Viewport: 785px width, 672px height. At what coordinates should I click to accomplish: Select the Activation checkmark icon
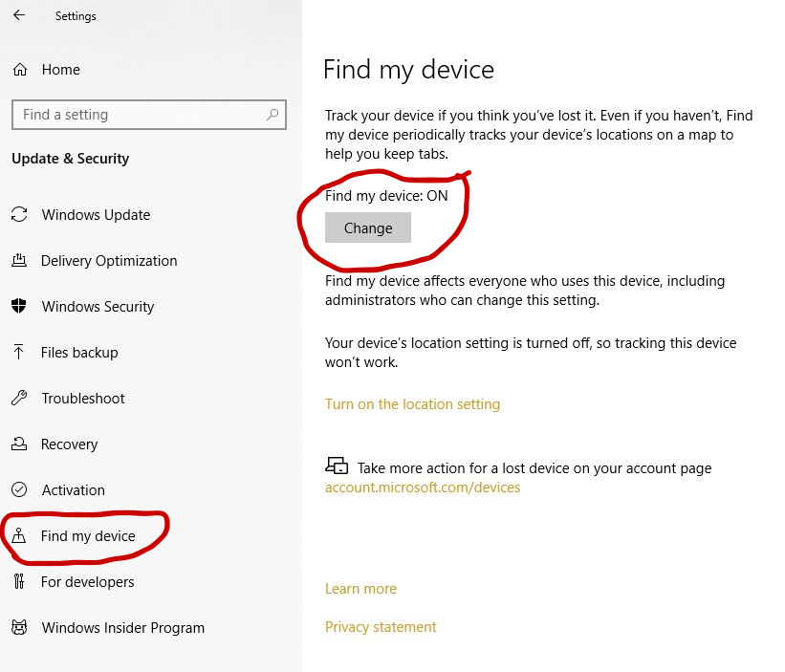pyautogui.click(x=19, y=490)
